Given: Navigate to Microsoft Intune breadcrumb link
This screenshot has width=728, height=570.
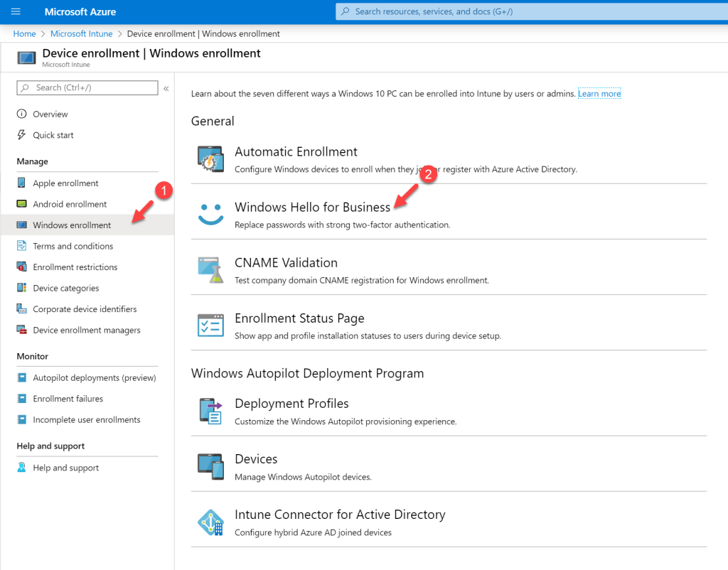Looking at the screenshot, I should pos(81,33).
